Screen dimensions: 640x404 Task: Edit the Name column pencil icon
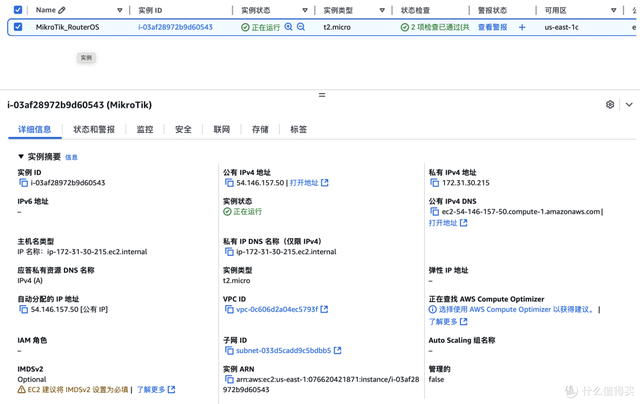62,10
